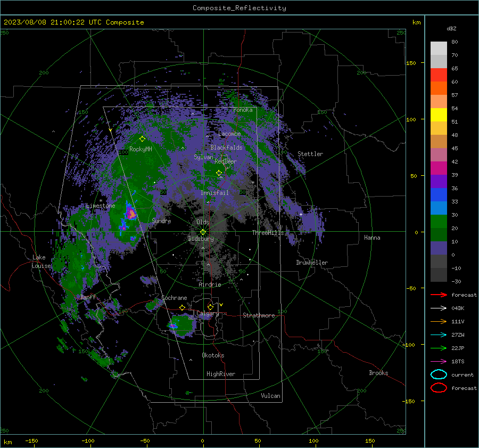Click the yellow diamond marker below RedDeer
Screen dimensions: 479x448
[219, 173]
